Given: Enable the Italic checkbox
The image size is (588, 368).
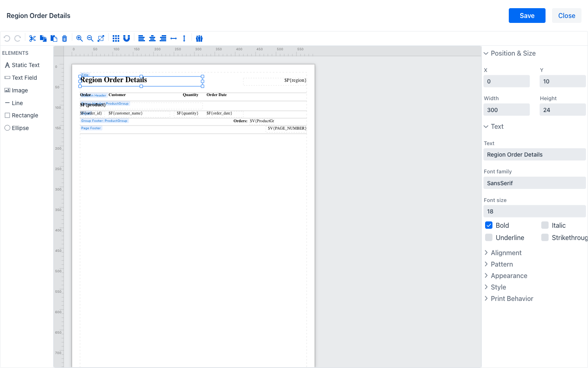Looking at the screenshot, I should (x=545, y=225).
